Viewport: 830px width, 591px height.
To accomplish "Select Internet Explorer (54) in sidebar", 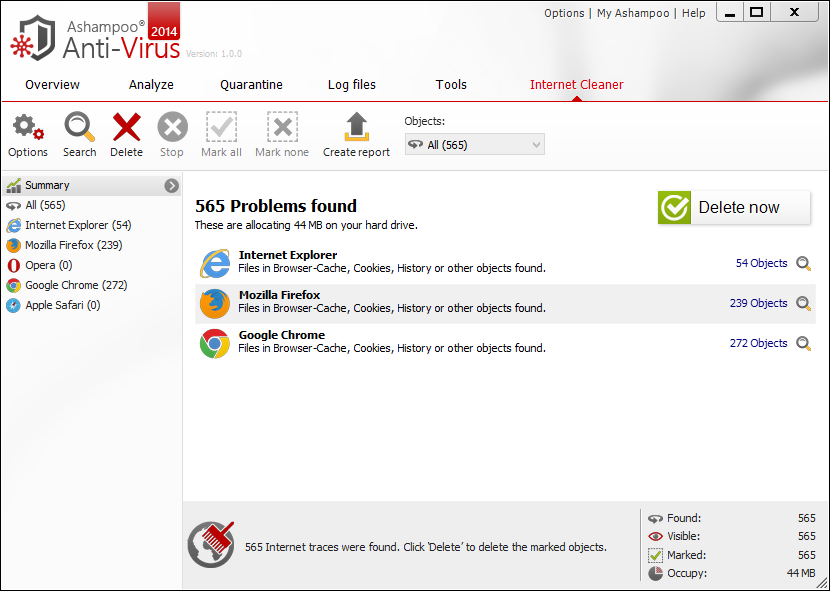I will 77,225.
